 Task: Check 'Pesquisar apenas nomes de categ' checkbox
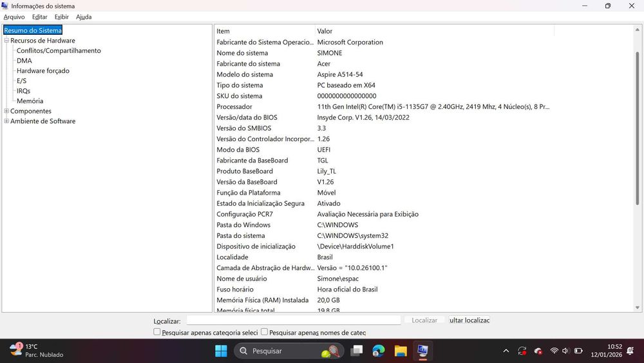point(264,332)
